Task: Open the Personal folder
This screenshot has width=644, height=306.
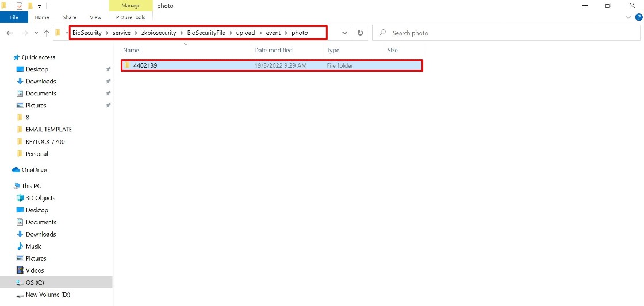Action: 37,154
